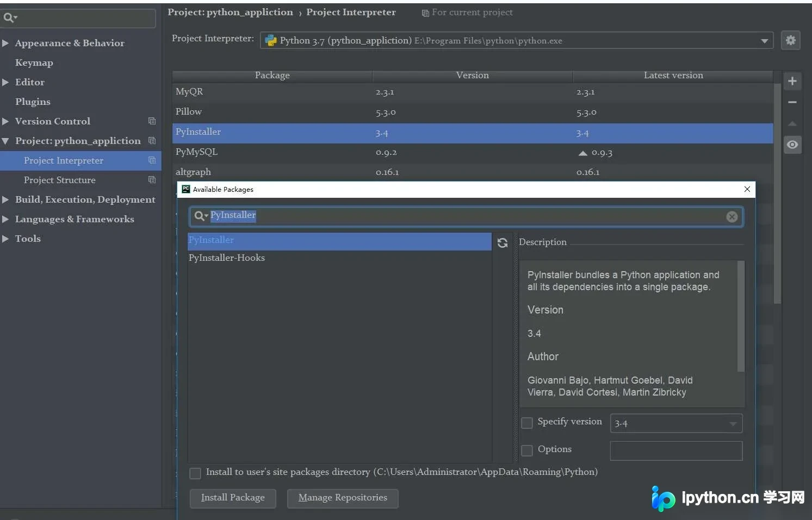Viewport: 812px width, 520px height.
Task: Click the copy icon beside Version Control
Action: pyautogui.click(x=152, y=121)
